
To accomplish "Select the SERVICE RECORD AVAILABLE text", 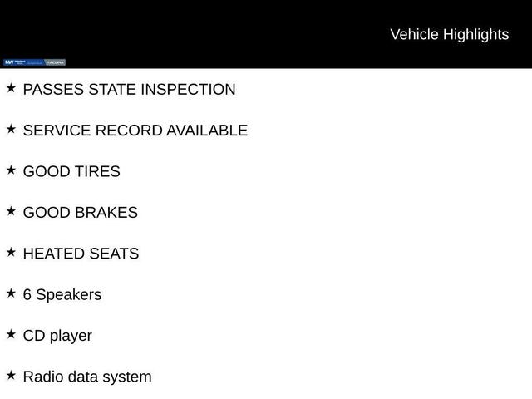I will click(135, 131).
